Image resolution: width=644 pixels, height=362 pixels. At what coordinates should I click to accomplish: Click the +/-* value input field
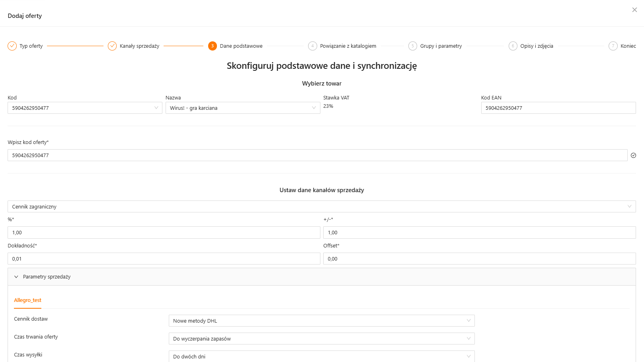480,233
